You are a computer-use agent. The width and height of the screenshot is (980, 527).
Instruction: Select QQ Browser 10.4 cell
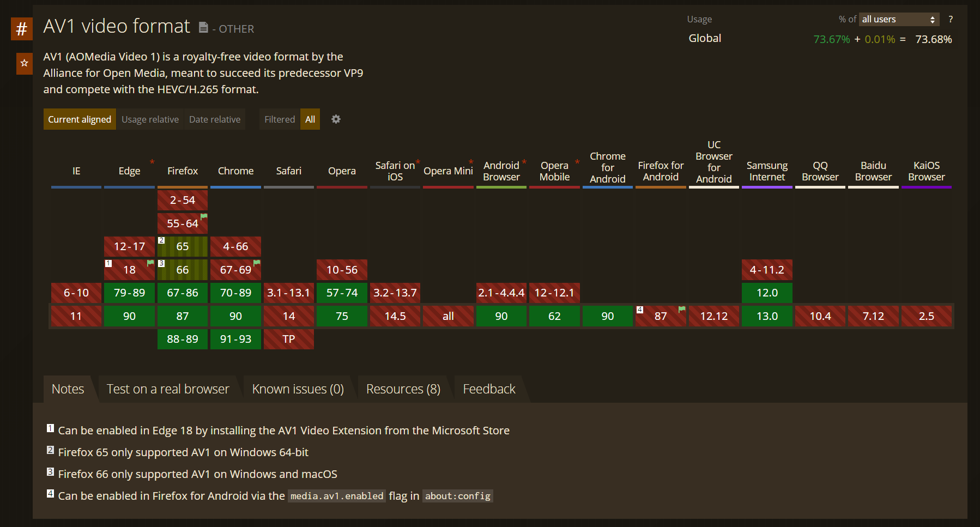(820, 316)
